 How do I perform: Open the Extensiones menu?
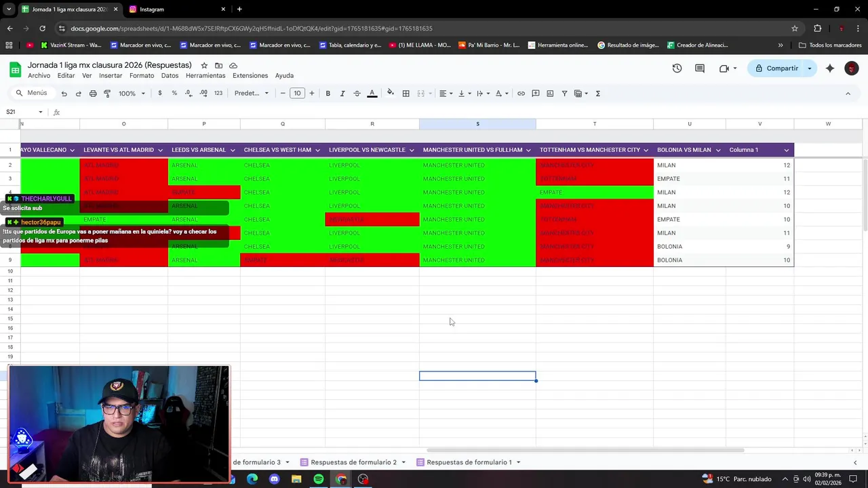click(x=250, y=76)
